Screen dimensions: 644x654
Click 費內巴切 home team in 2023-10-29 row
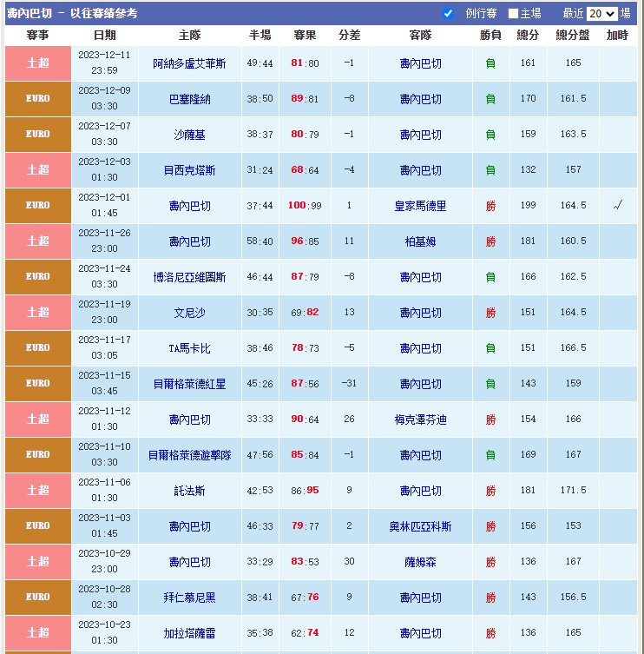tap(189, 562)
